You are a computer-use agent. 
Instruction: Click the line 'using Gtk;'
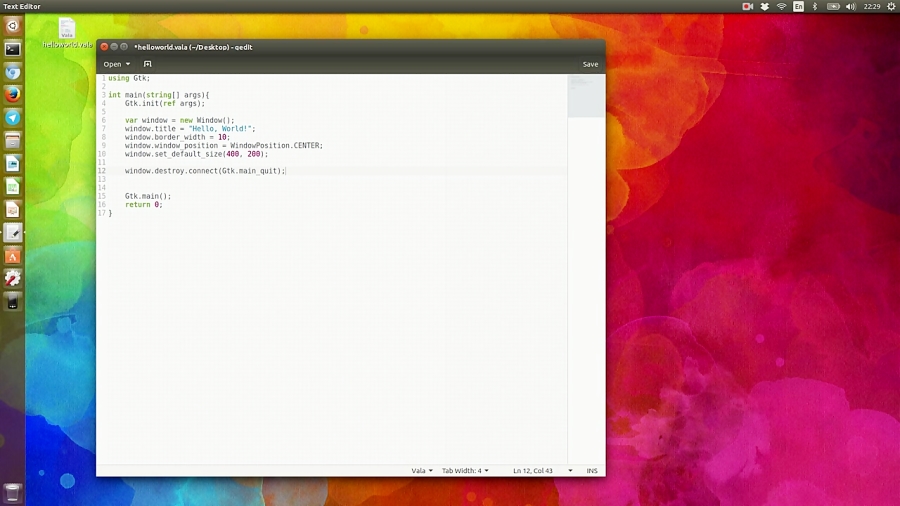129,78
